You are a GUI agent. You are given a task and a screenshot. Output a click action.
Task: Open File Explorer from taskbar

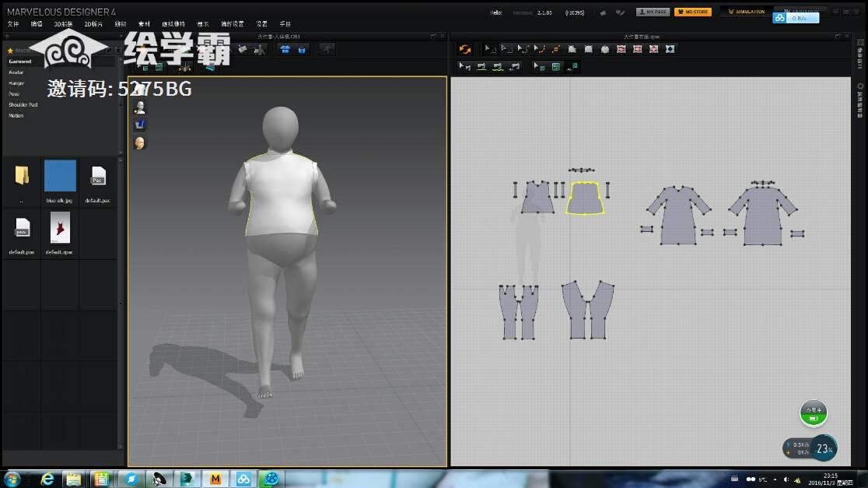click(74, 479)
